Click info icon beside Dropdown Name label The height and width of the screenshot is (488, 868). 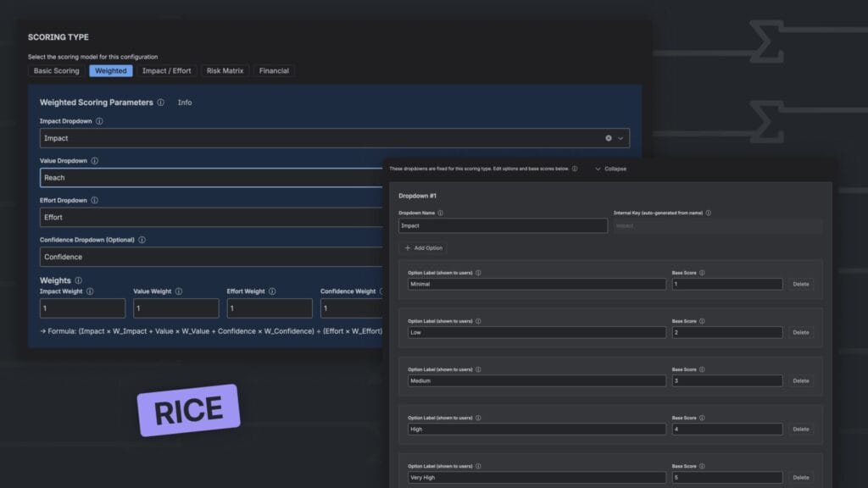pyautogui.click(x=440, y=213)
